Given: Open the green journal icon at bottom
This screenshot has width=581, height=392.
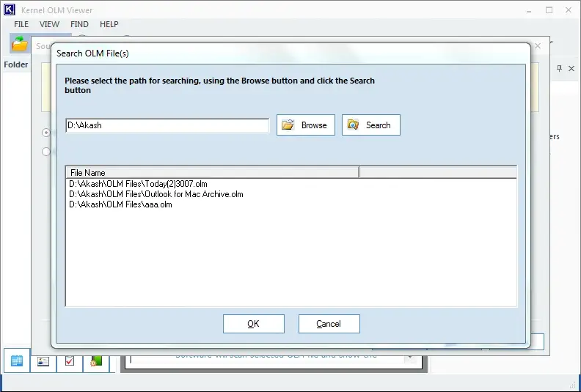Looking at the screenshot, I should pos(96,361).
